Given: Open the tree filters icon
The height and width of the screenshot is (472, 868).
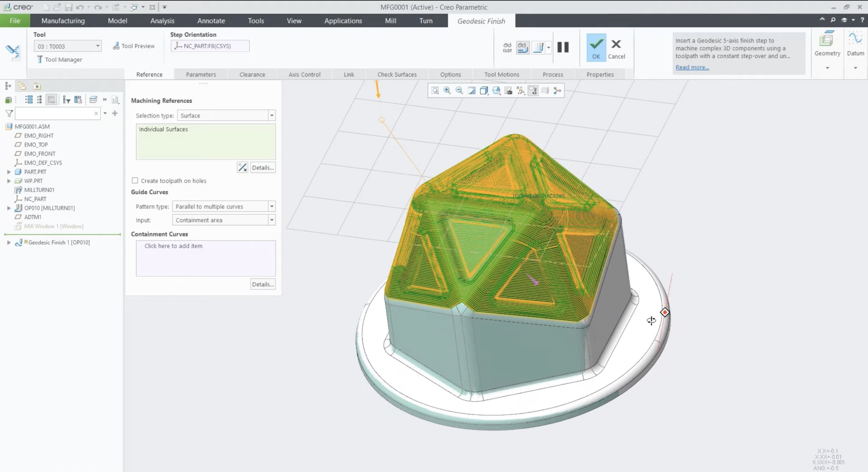Looking at the screenshot, I should click(66, 99).
